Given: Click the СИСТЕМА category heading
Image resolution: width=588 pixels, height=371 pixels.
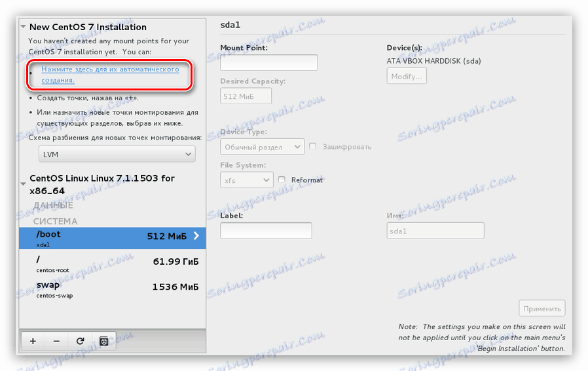Looking at the screenshot, I should [x=55, y=221].
